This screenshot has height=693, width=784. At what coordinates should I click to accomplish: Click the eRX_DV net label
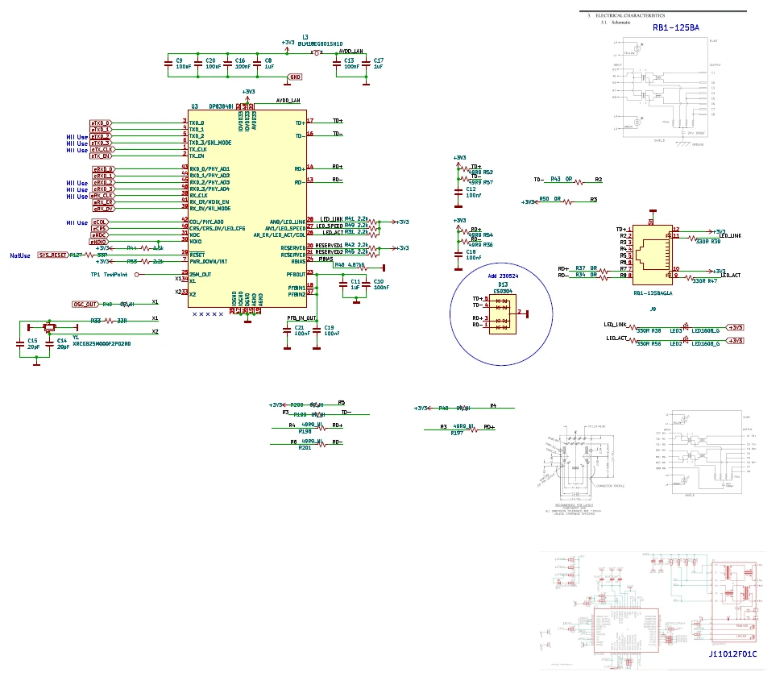coord(103,209)
